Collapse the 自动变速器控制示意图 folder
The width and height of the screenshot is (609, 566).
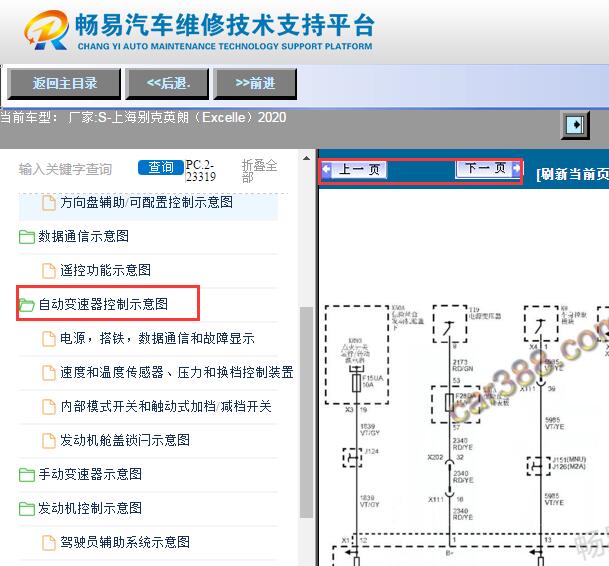tap(103, 304)
